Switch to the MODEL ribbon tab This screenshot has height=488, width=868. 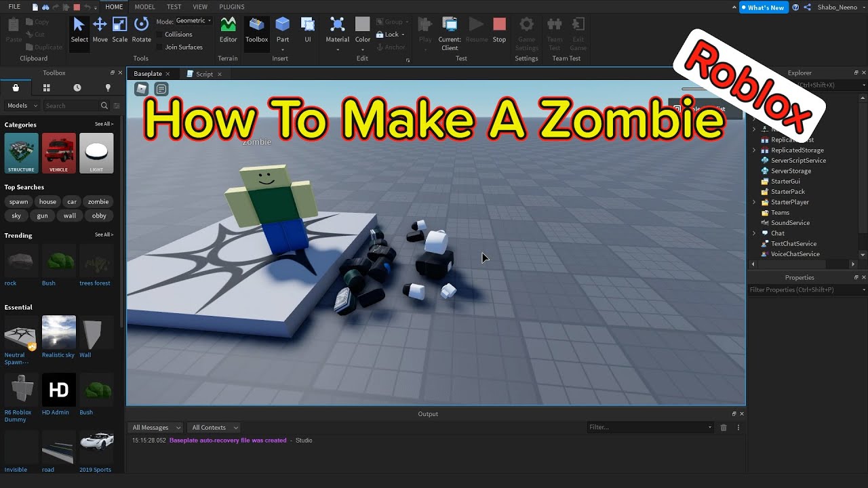[144, 7]
